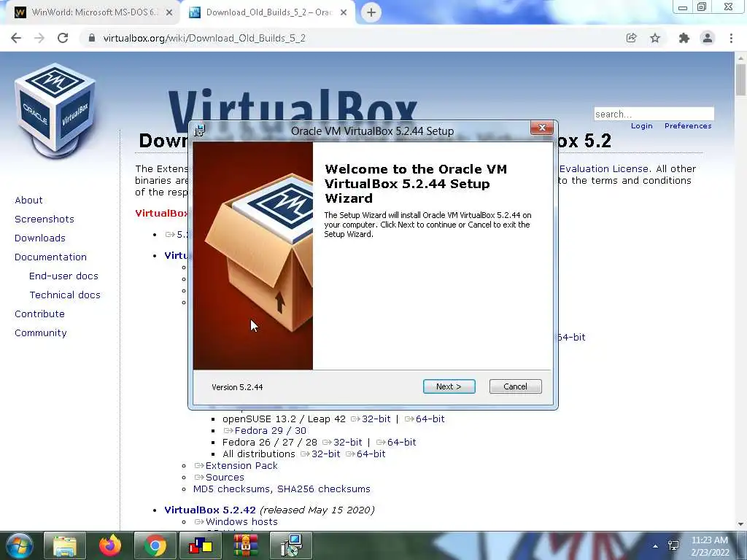Screen dimensions: 747x560
Task: Open the Windows Start menu
Action: [19, 545]
